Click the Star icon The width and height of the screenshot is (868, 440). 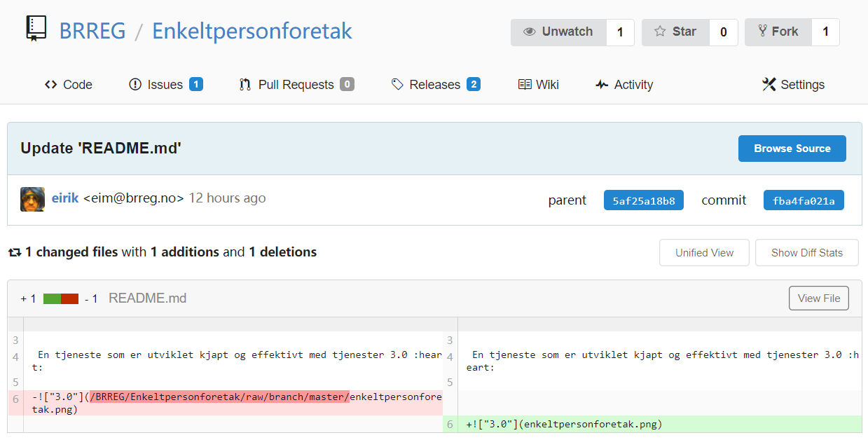tap(659, 32)
